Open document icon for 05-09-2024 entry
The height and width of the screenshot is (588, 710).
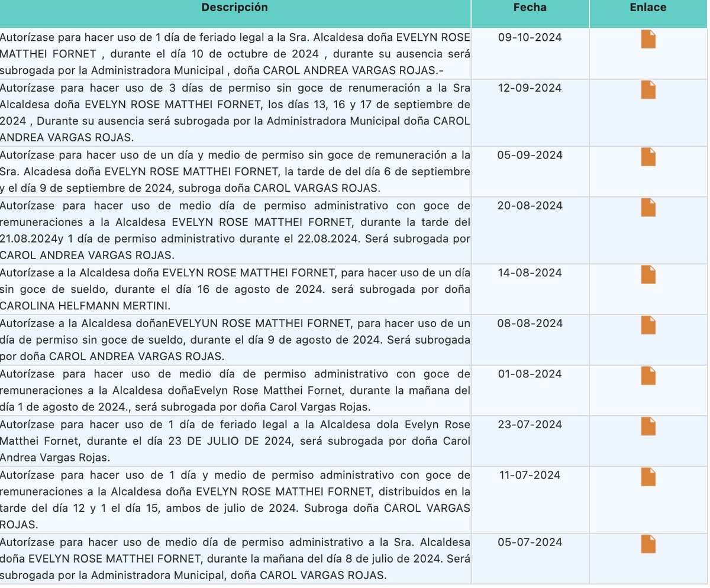(648, 157)
